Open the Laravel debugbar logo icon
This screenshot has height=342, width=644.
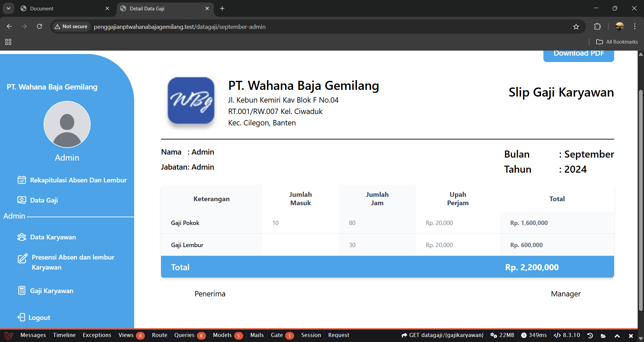(x=9, y=335)
